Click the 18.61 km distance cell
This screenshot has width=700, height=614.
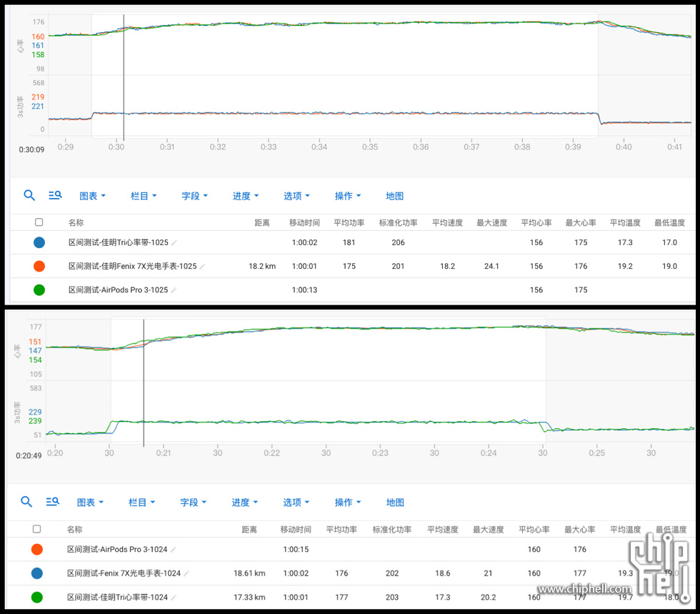[249, 573]
